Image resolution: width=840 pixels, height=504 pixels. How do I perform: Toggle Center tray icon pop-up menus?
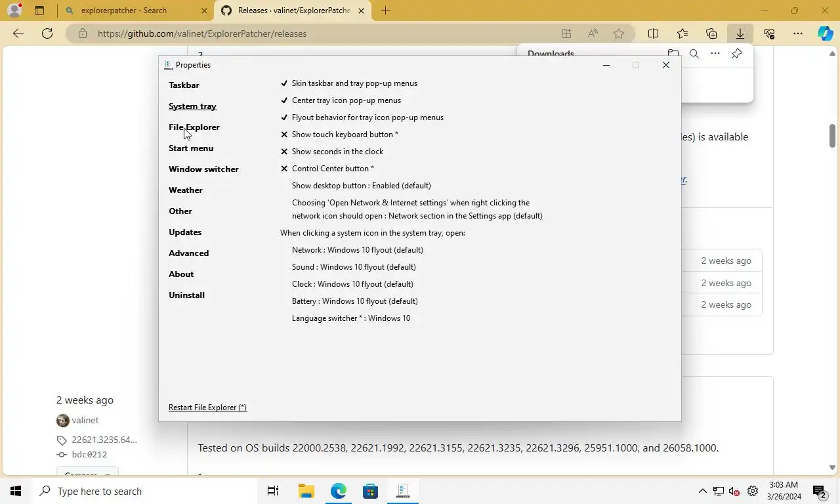click(x=341, y=100)
